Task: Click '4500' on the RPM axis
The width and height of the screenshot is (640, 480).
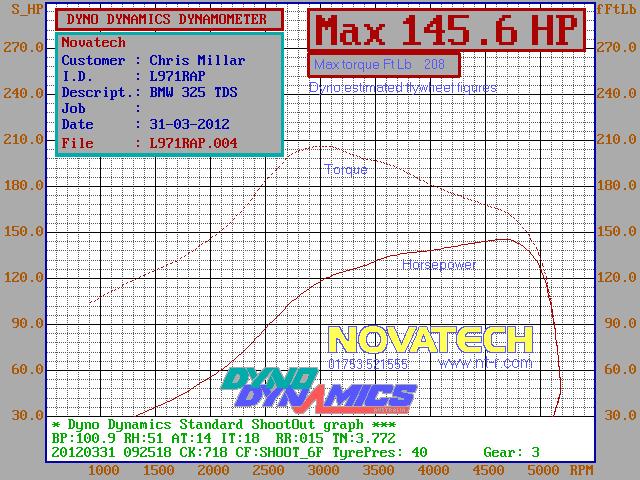Action: (489, 470)
